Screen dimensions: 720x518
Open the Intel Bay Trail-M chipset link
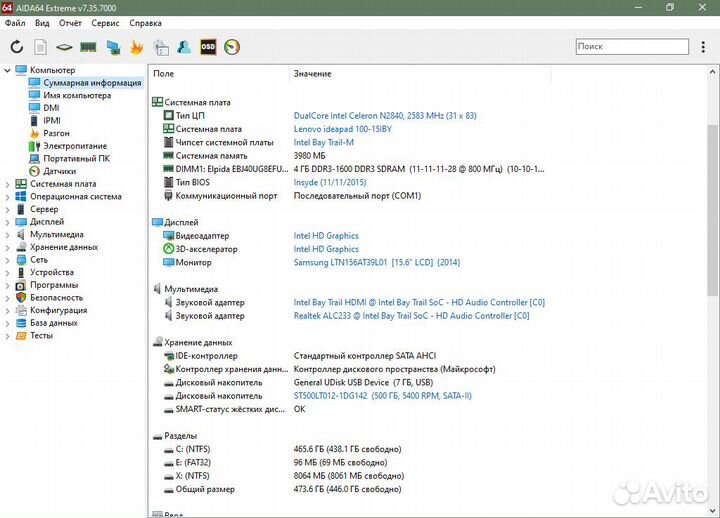coord(324,142)
